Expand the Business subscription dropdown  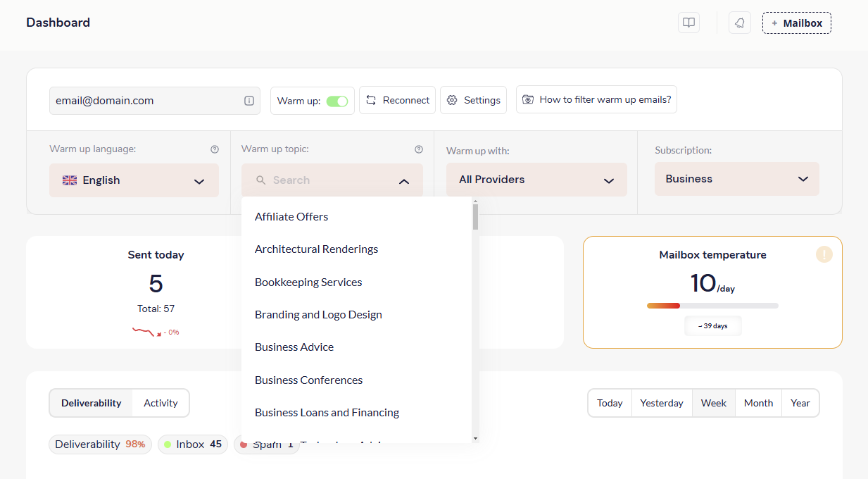[736, 179]
